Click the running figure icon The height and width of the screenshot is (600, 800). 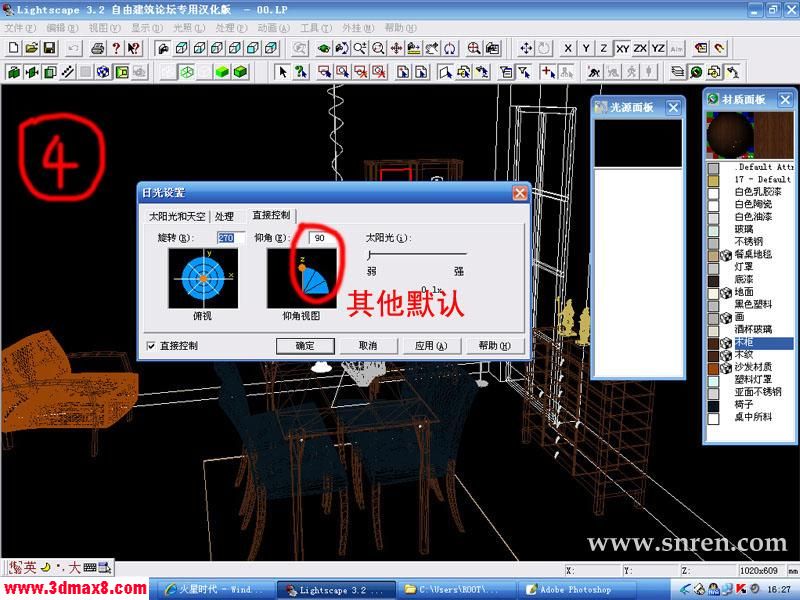click(x=594, y=72)
